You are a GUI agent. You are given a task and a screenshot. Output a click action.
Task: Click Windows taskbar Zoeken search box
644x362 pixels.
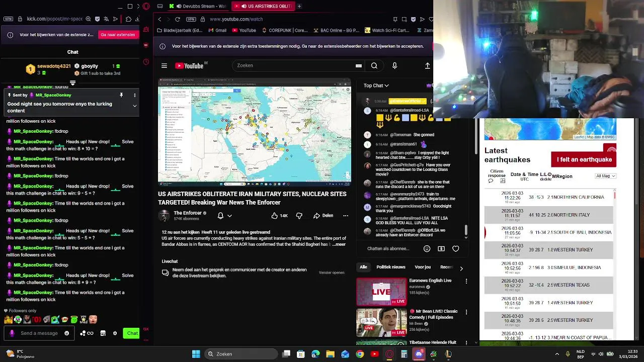240,354
